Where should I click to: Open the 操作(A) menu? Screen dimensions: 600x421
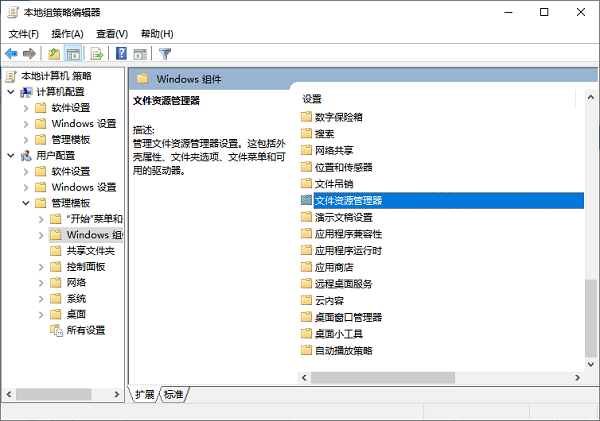pos(67,34)
